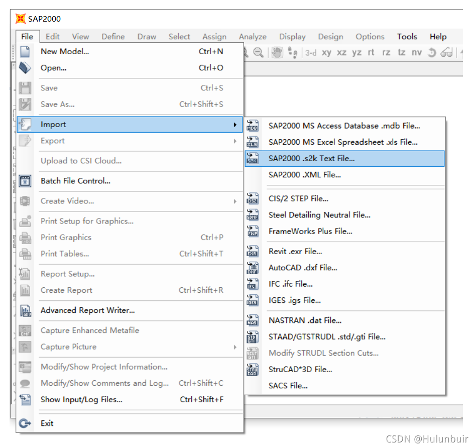Click the New Model page icon
Image resolution: width=476 pixels, height=448 pixels.
click(25, 51)
